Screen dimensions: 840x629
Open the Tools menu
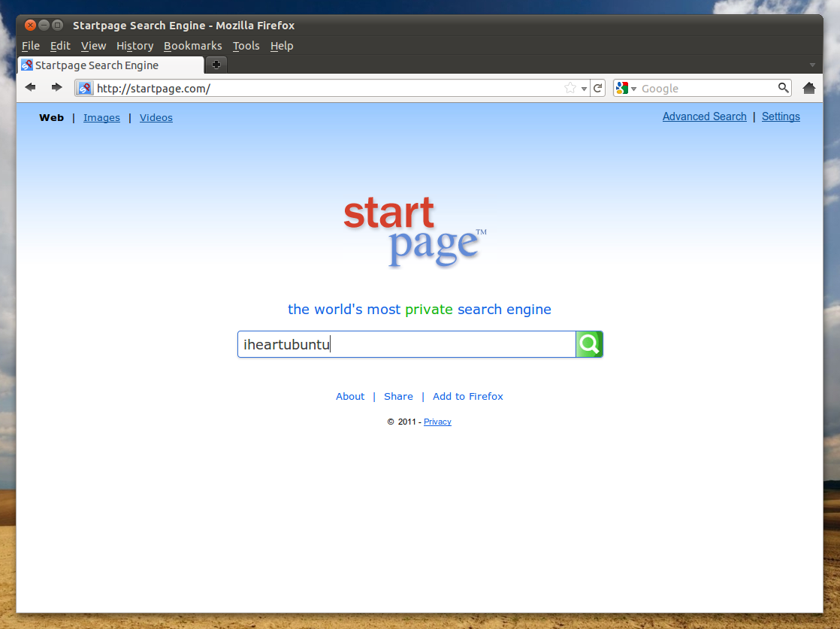246,46
